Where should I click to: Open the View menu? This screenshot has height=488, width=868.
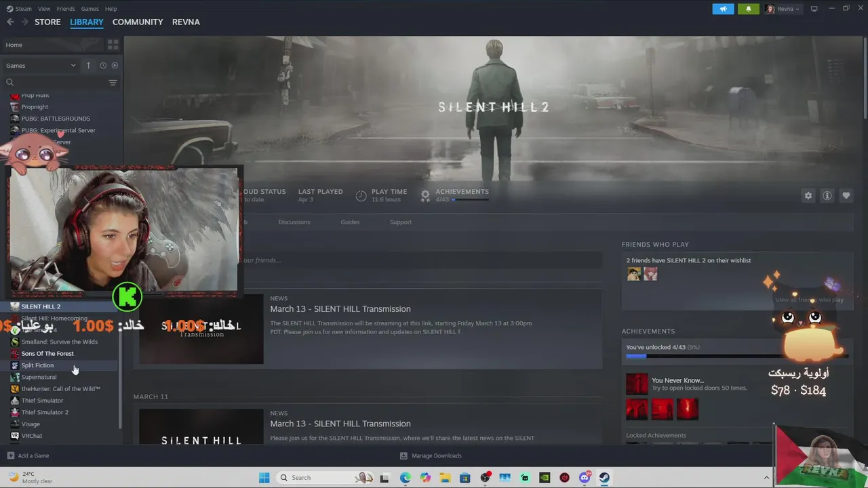(x=44, y=9)
